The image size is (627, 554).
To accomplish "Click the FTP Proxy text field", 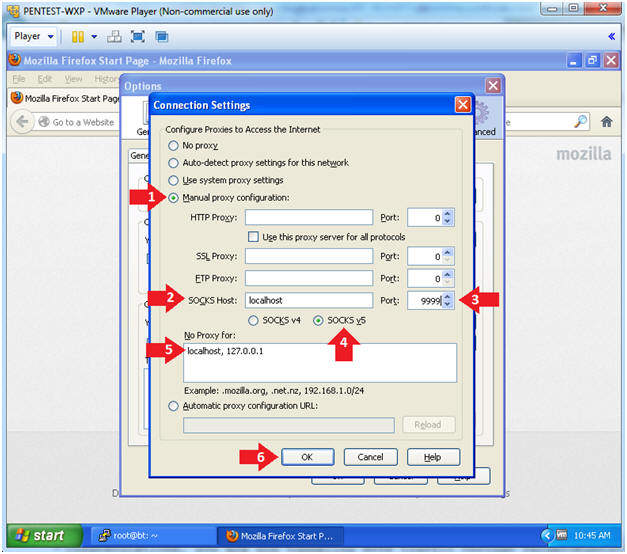I will 309,278.
